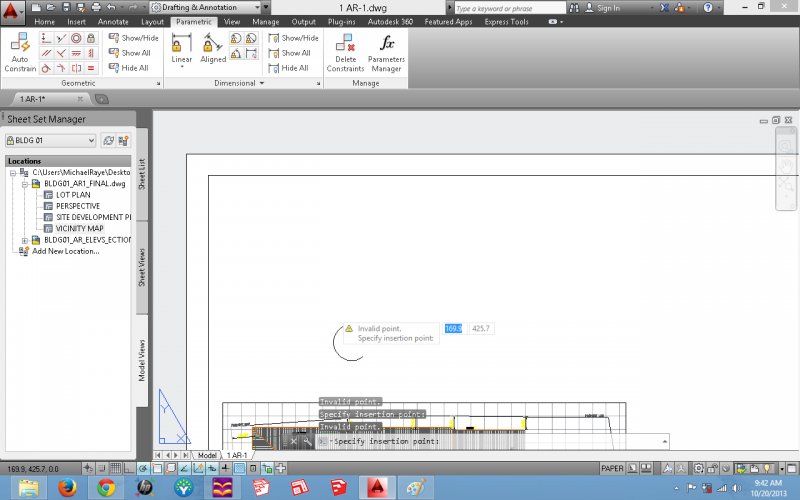This screenshot has height=500, width=800.
Task: Click Add New Location in tree
Action: point(65,251)
